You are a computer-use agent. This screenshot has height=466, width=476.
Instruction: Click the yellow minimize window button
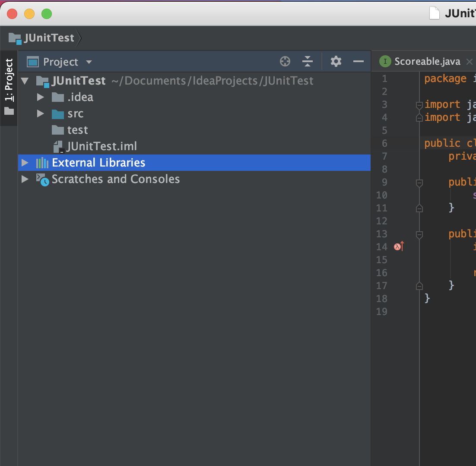[x=29, y=14]
